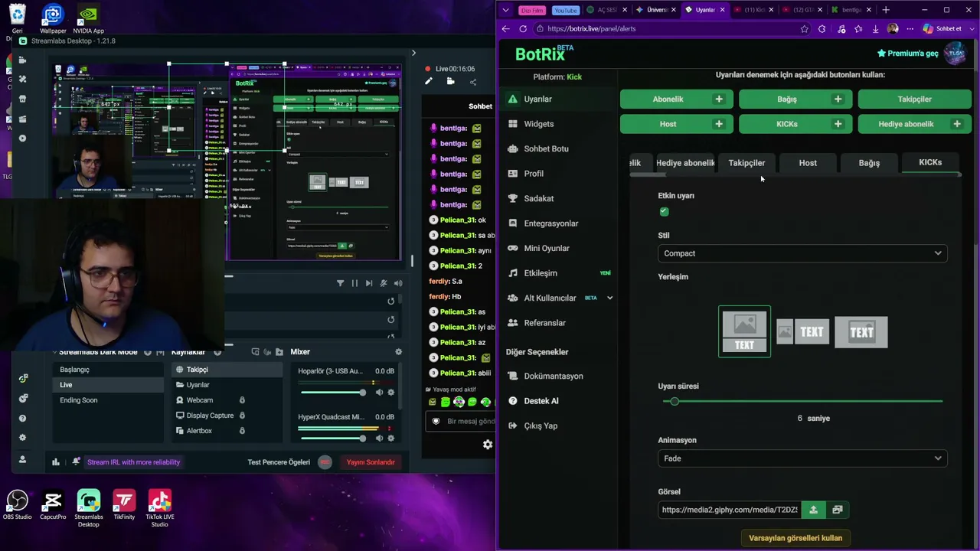Open TikFinity desktop shortcut
The height and width of the screenshot is (551, 980).
(124, 507)
